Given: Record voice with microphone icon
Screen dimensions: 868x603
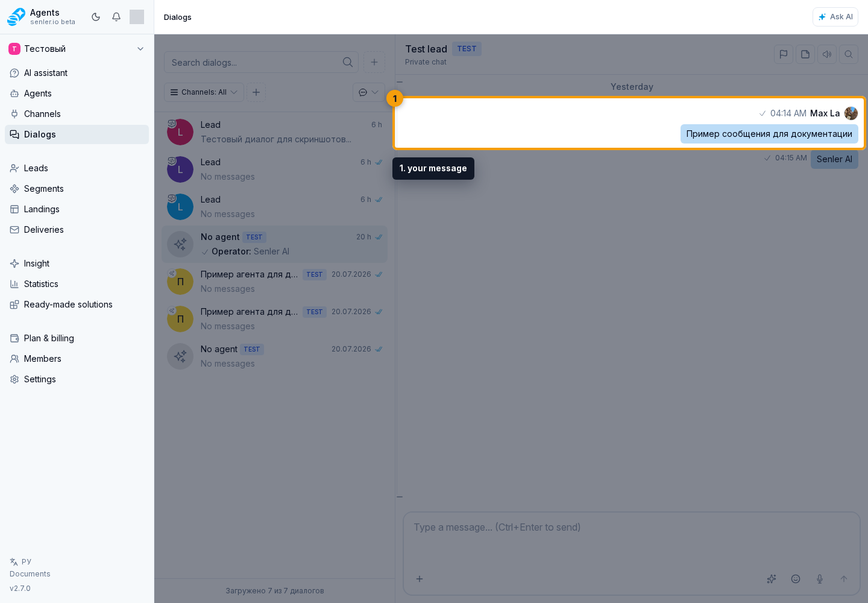Looking at the screenshot, I should 820,579.
